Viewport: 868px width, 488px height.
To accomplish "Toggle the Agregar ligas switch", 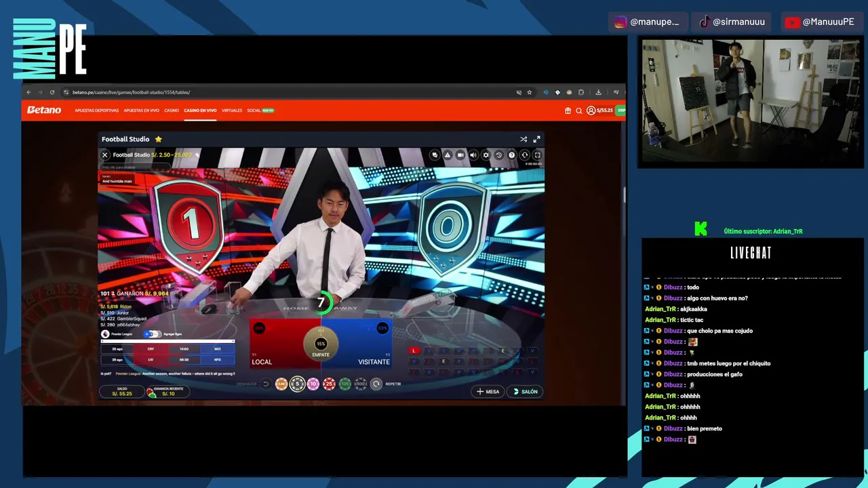I will [x=153, y=334].
